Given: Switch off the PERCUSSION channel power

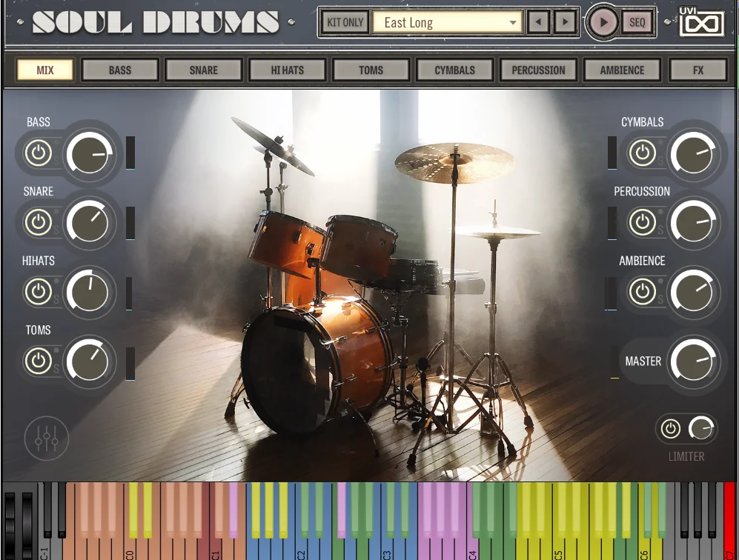Looking at the screenshot, I should tap(643, 222).
